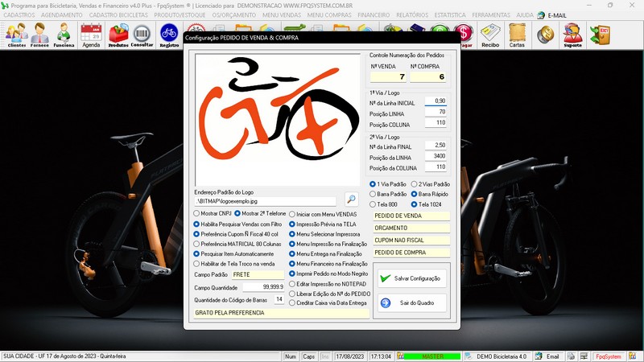Click the Suporte toolbar icon
644x362 pixels.
572,35
